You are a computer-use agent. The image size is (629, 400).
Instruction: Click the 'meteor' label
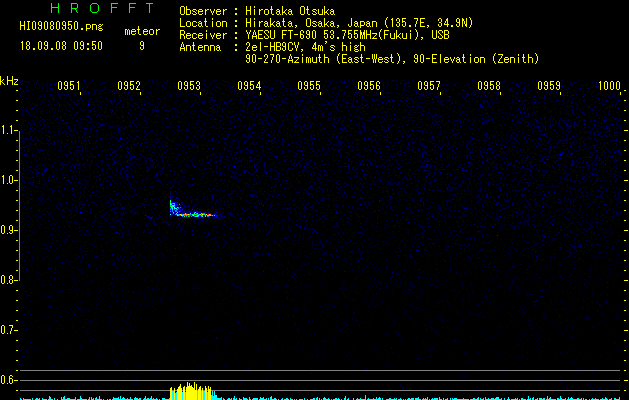(142, 31)
